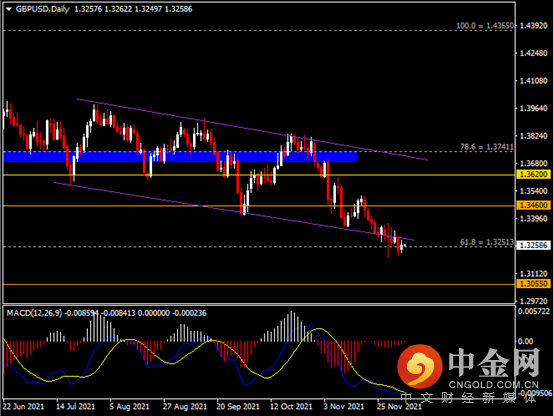Screen dimensions: 554x416
Task: Select the orange horizontal line at 1.30550
Action: tap(259, 284)
